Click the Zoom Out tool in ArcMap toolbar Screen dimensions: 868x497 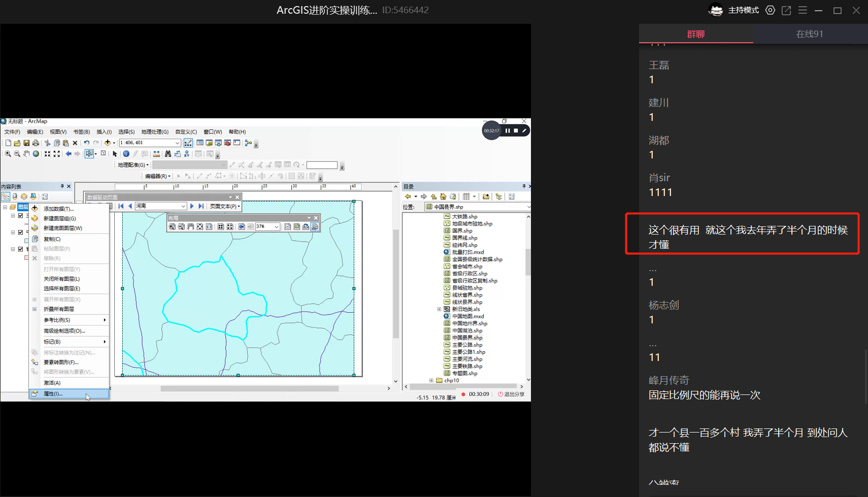(x=17, y=154)
